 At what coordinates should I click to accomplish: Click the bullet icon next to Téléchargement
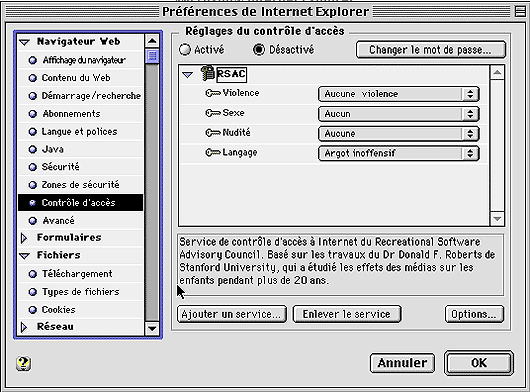tap(33, 274)
